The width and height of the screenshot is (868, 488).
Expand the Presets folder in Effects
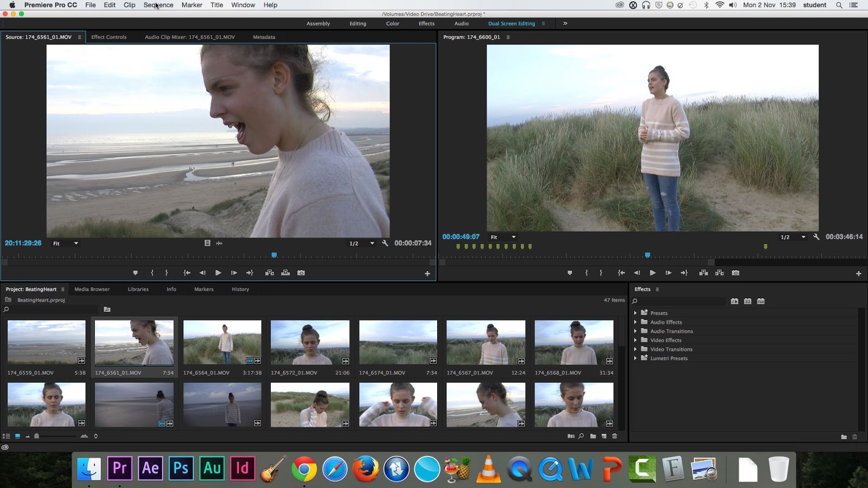point(635,313)
